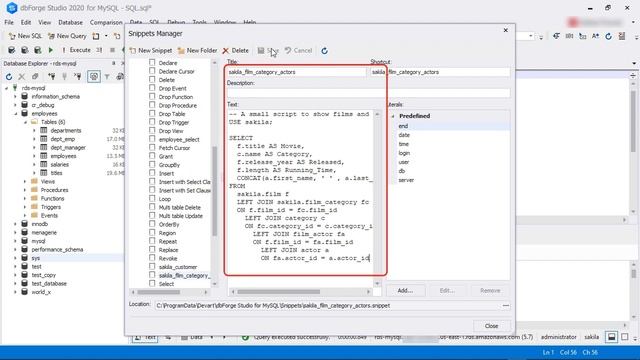Click the refresh icon in top right toolbar
The width and height of the screenshot is (640, 360).
tap(608, 36)
